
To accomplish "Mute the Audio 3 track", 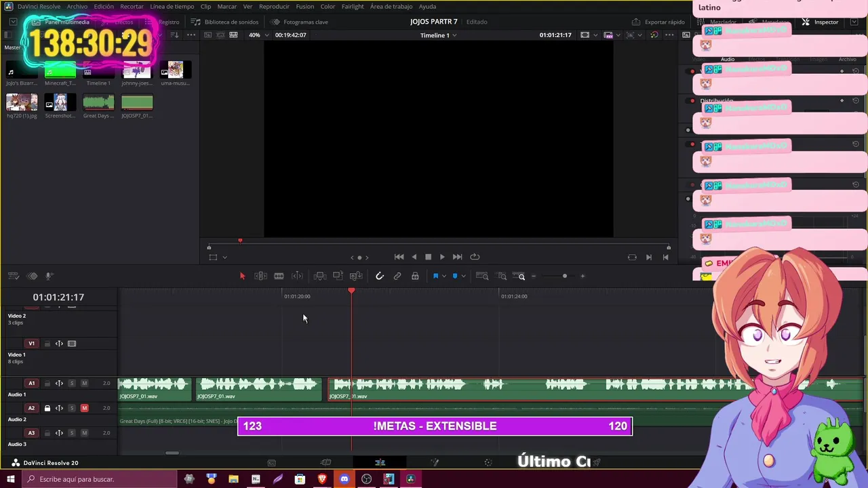I will click(84, 432).
